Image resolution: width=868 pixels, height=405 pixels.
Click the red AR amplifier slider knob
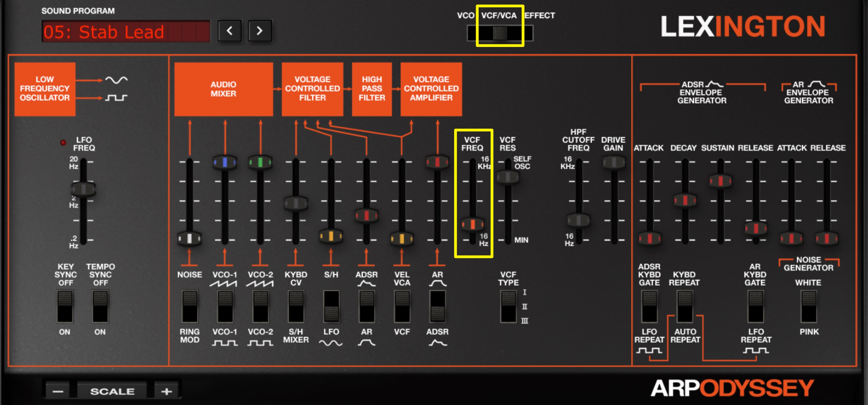[437, 162]
